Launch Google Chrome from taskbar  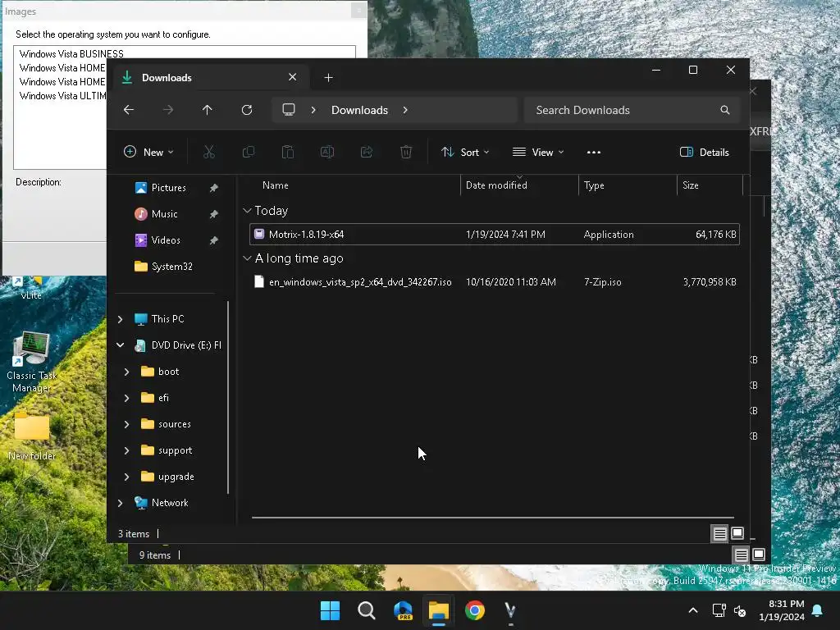(x=475, y=610)
